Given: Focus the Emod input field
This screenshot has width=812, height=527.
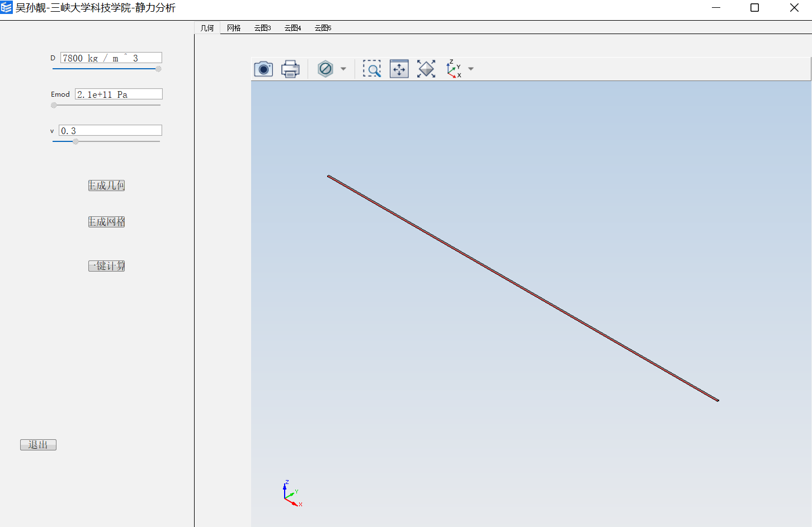Looking at the screenshot, I should point(119,94).
